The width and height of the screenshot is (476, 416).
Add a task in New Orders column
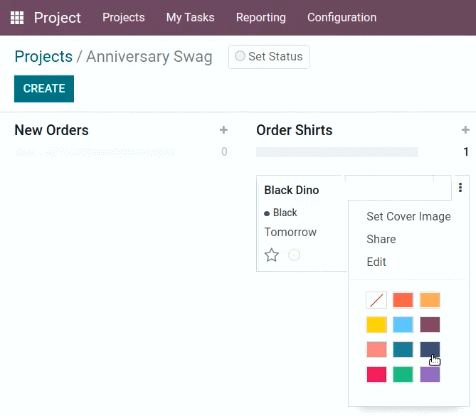[224, 130]
